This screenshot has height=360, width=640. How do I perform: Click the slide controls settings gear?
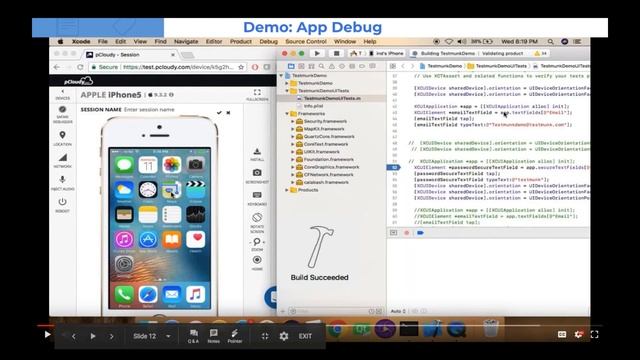284,336
